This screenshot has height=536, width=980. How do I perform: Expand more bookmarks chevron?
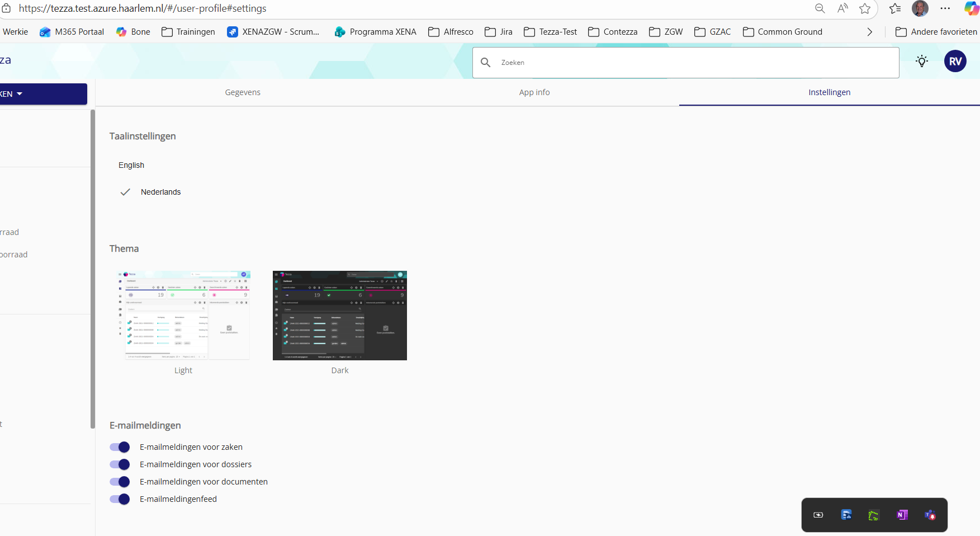tap(869, 32)
